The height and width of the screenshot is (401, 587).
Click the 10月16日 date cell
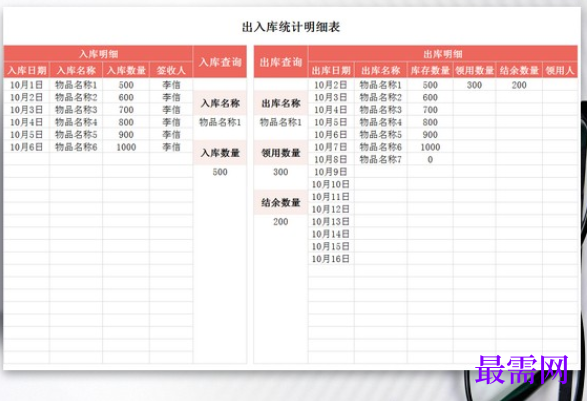[331, 259]
